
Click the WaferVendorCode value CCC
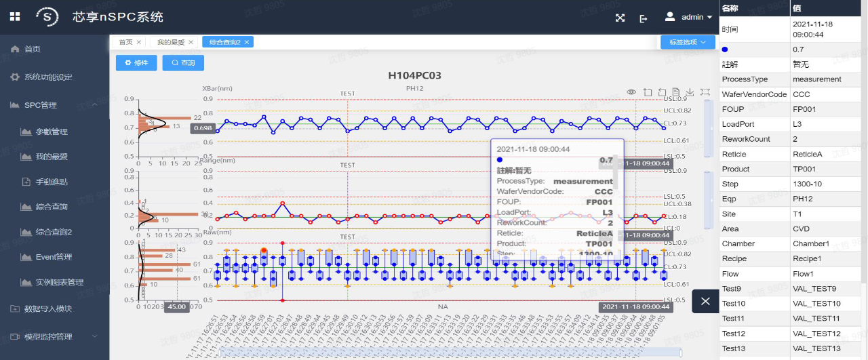801,94
